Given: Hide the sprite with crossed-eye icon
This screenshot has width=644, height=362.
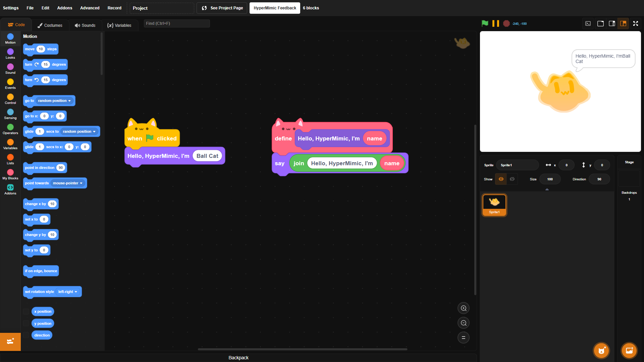Looking at the screenshot, I should coord(512,179).
